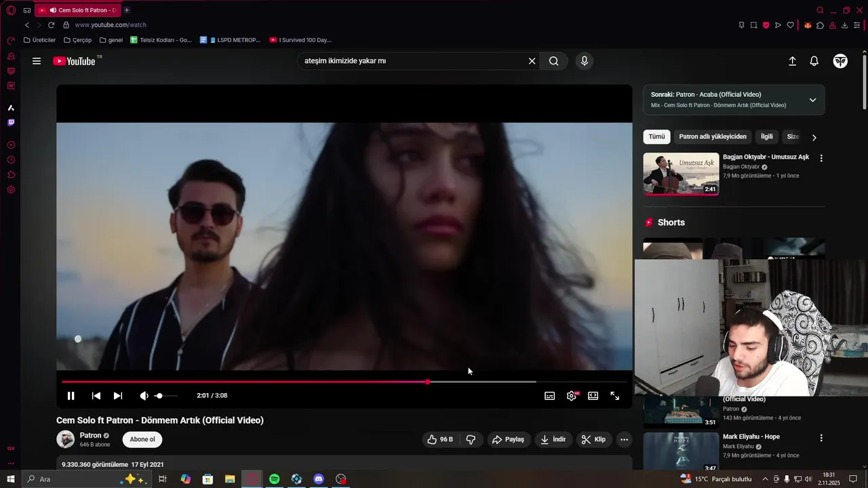
Task: Click the snapshot tool in address bar
Action: (753, 25)
